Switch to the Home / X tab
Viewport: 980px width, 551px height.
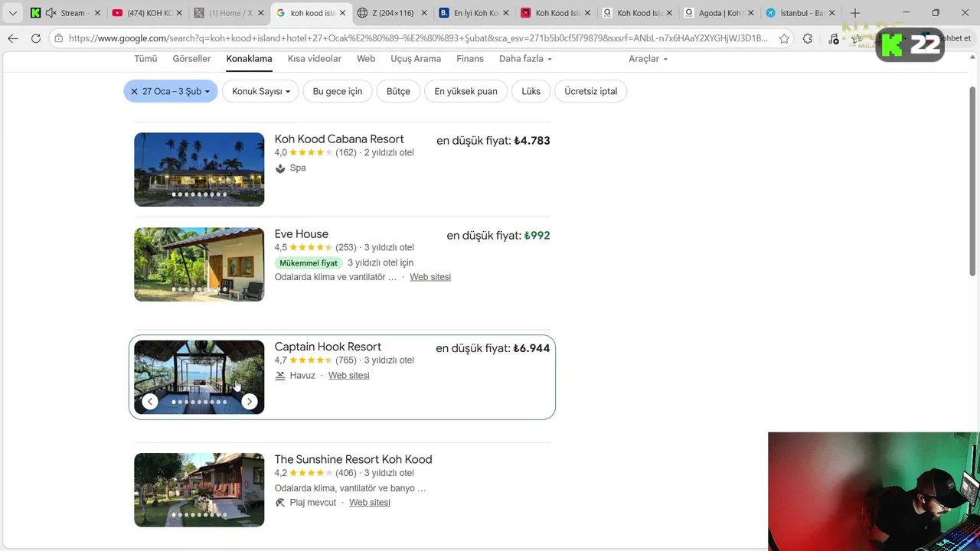click(229, 13)
